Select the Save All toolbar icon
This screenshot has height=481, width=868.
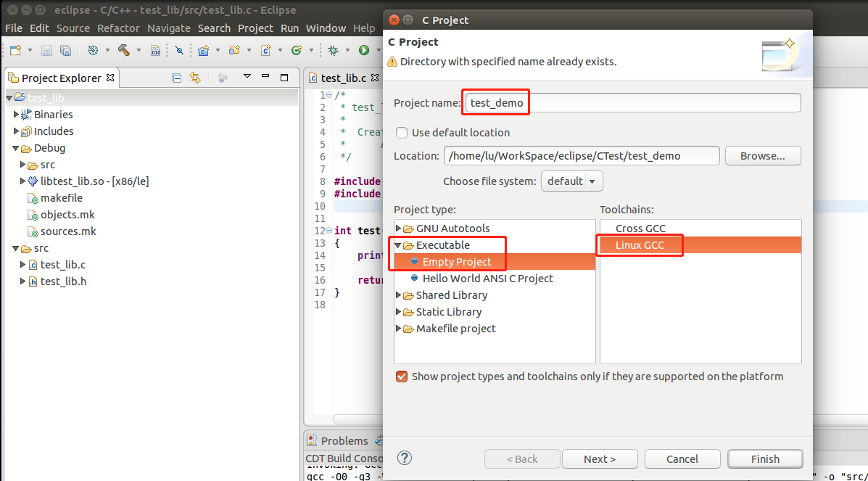pos(66,50)
